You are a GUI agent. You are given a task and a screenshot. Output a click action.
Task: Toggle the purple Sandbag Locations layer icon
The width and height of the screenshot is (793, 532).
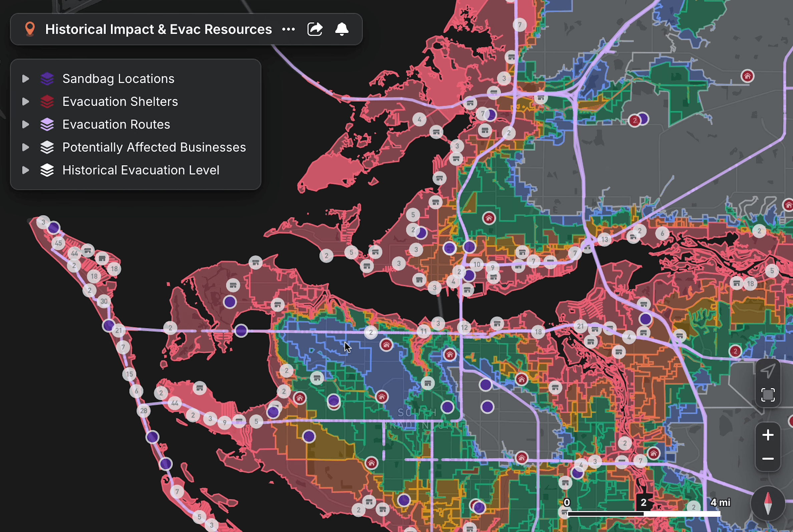[47, 79]
